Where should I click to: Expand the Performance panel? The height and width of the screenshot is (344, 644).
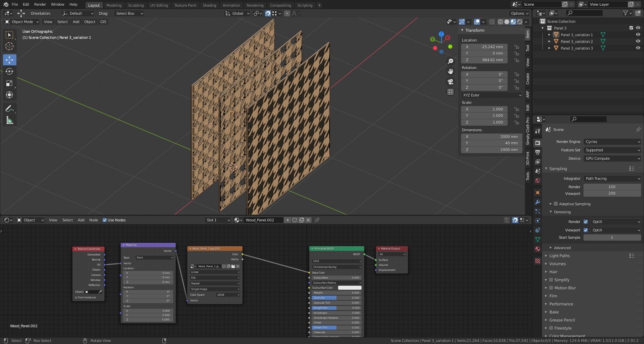click(x=561, y=304)
